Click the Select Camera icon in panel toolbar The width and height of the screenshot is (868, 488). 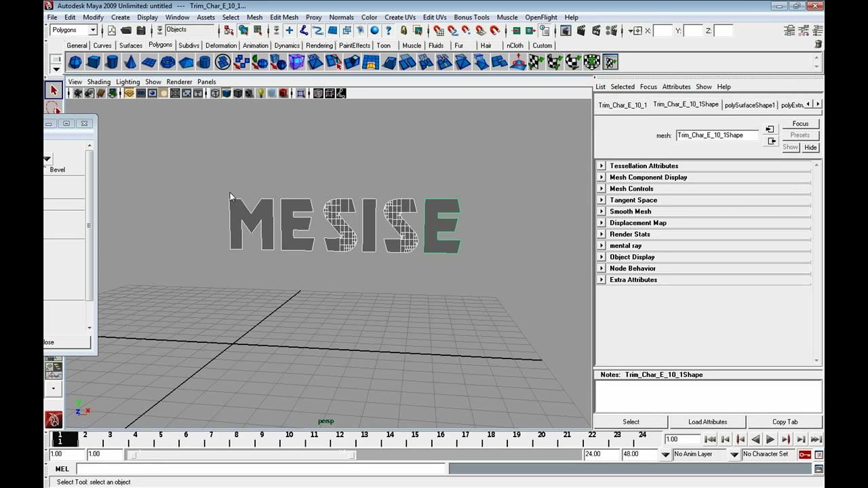77,94
